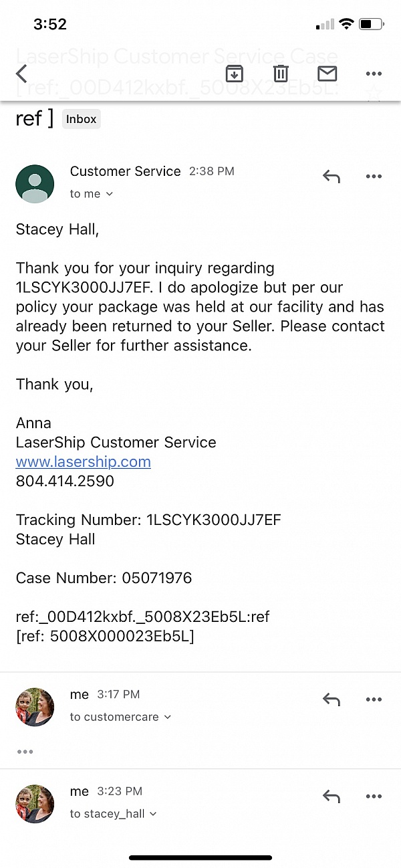Open more options for 3:17 PM message
Viewport: 401px width, 868px height.
pyautogui.click(x=373, y=699)
